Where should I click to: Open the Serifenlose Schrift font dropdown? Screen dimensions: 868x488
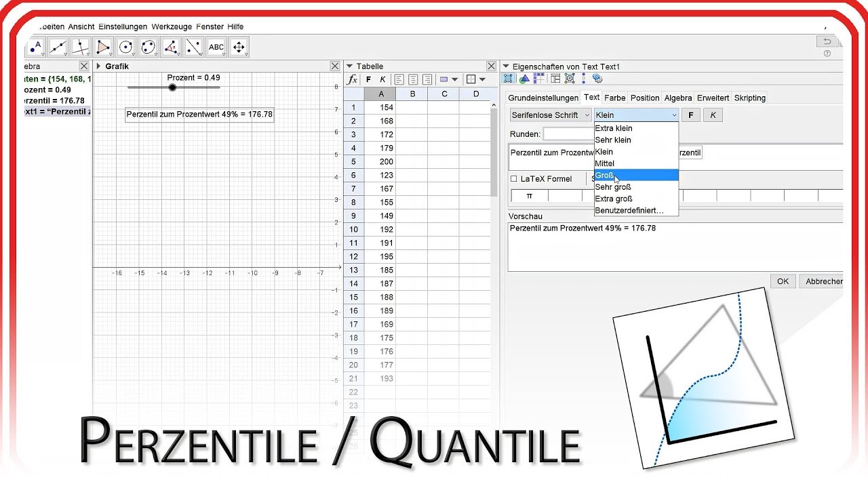pos(551,115)
